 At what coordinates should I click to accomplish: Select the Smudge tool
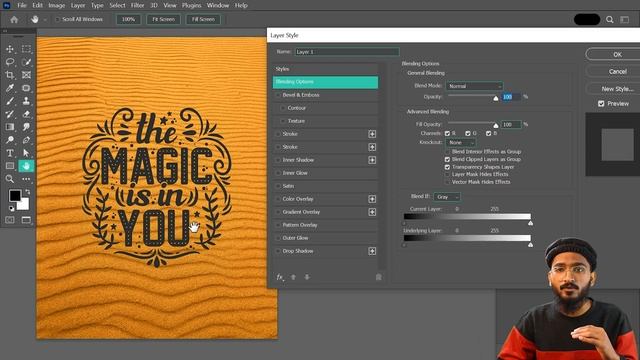coord(26,127)
